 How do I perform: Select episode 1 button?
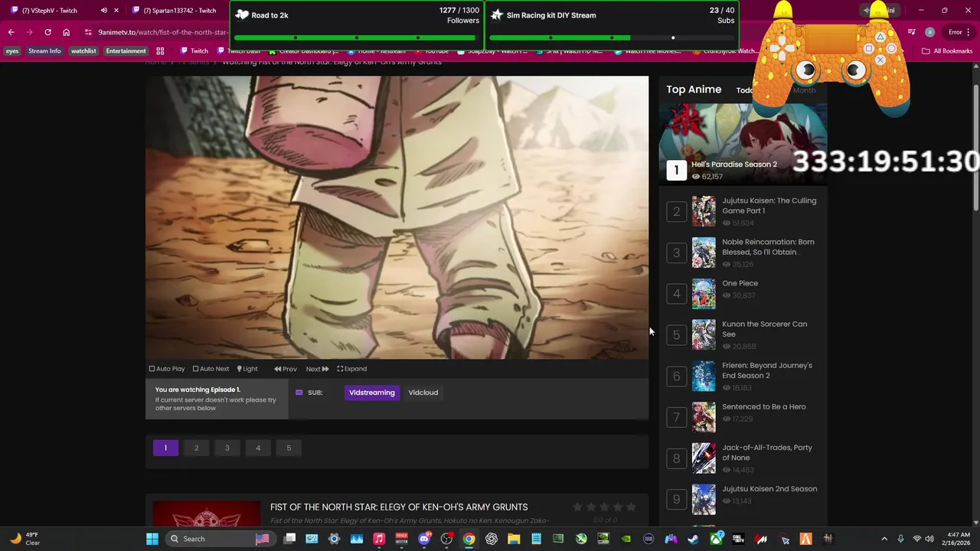(165, 448)
